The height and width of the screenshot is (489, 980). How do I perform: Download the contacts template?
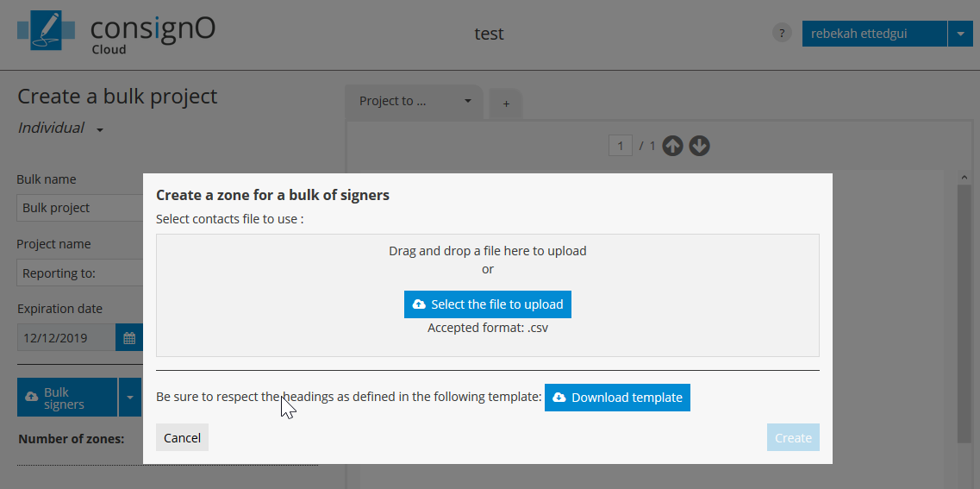point(617,398)
